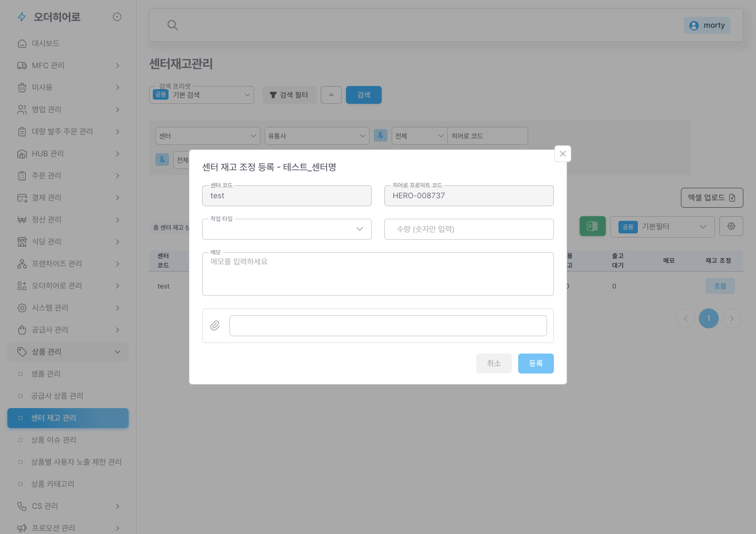This screenshot has width=756, height=534.
Task: Open the 유통사 filter dropdown
Action: pyautogui.click(x=317, y=136)
